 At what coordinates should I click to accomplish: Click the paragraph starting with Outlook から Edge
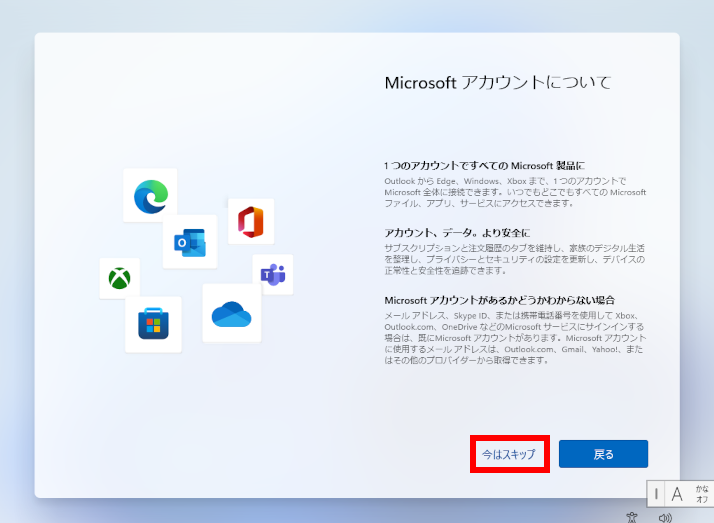point(515,191)
